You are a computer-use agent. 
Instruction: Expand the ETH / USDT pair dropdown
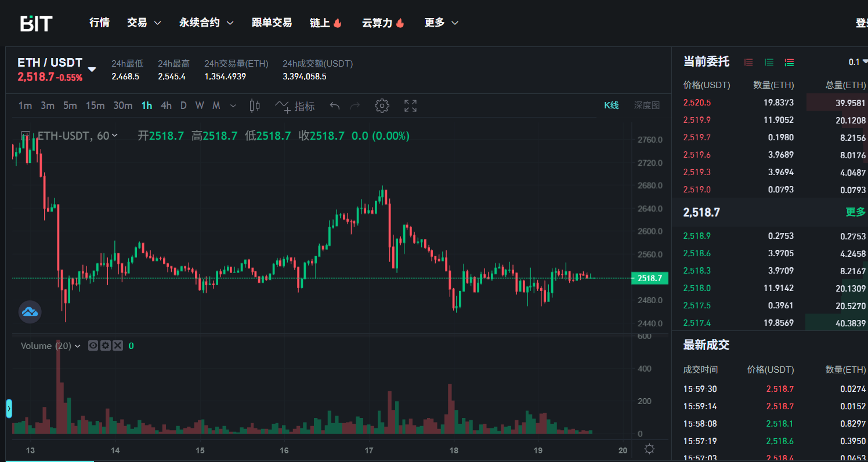pyautogui.click(x=92, y=70)
